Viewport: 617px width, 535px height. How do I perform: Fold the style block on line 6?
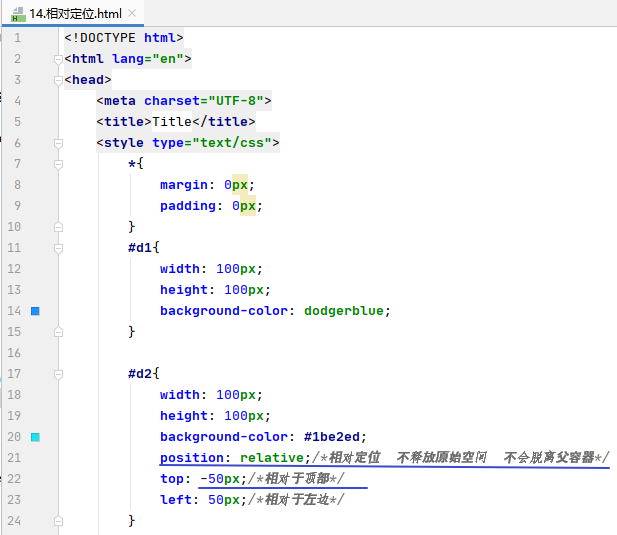58,143
